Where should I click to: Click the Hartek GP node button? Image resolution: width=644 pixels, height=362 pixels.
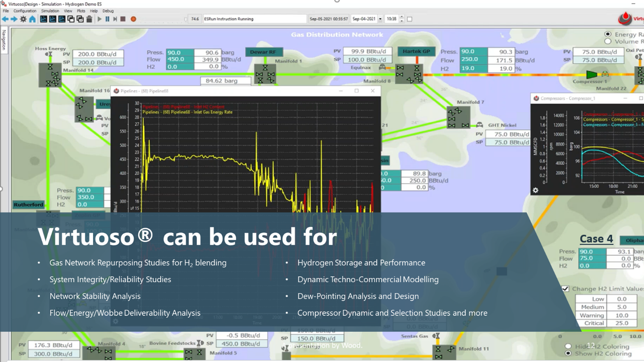coord(416,51)
